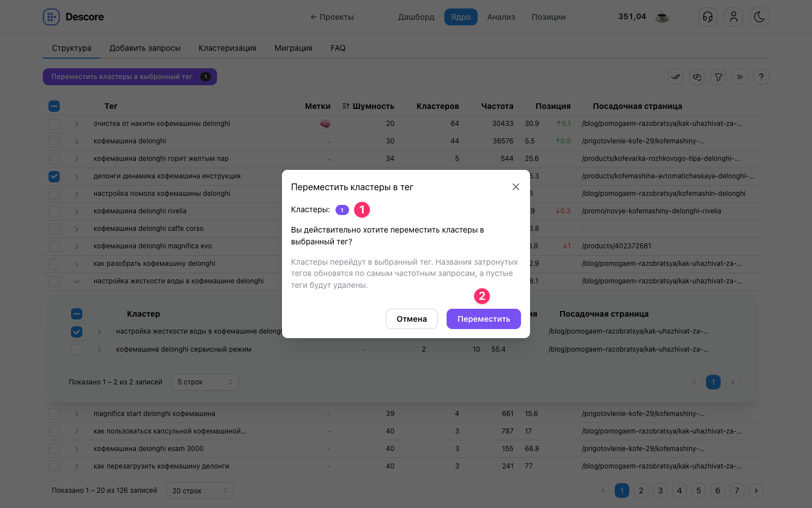The height and width of the screenshot is (508, 812).
Task: Open the Позиции menu item
Action: tap(549, 17)
